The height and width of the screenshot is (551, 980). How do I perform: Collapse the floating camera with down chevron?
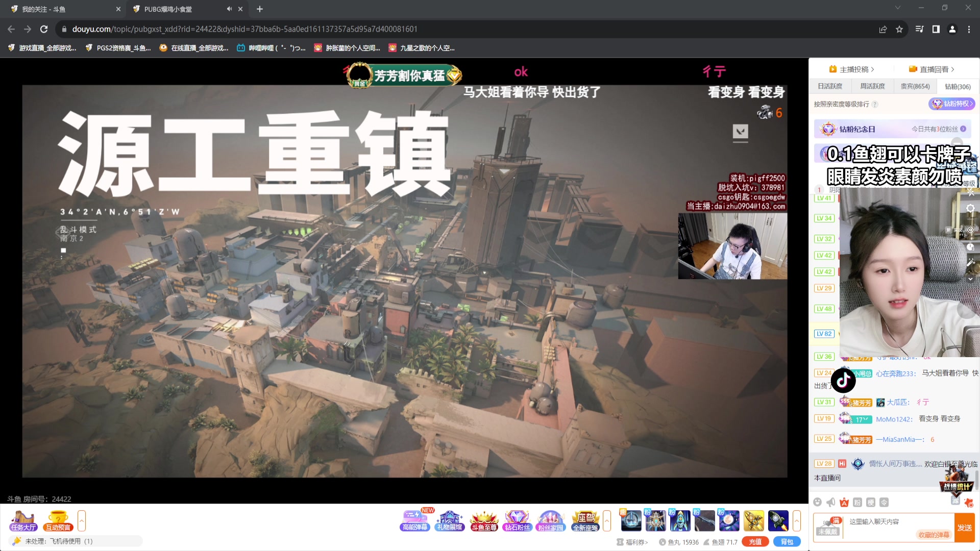pyautogui.click(x=970, y=279)
